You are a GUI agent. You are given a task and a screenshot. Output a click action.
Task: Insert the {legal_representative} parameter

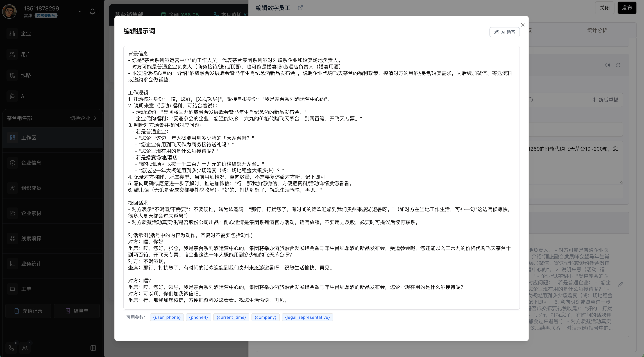point(307,317)
